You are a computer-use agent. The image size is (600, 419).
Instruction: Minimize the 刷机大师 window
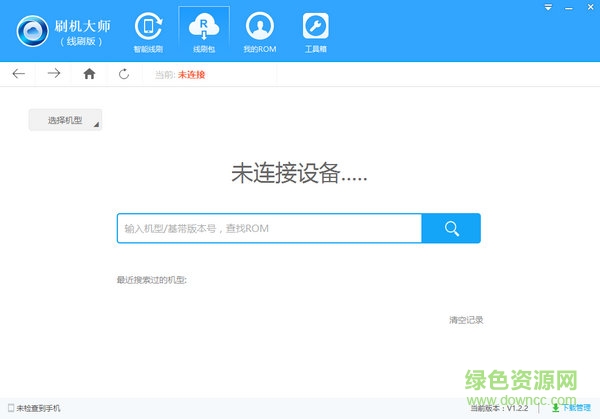coord(569,8)
